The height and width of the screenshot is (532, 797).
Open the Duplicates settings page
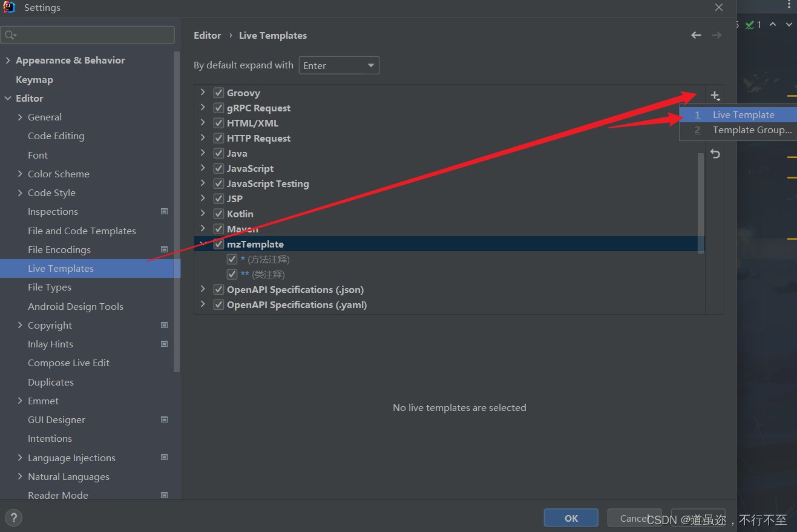(51, 382)
